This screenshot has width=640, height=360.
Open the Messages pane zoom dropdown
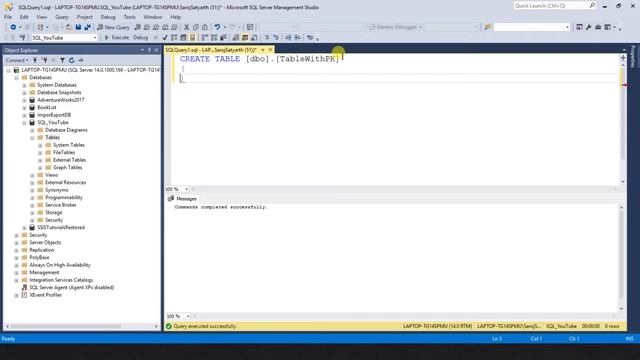pos(188,316)
